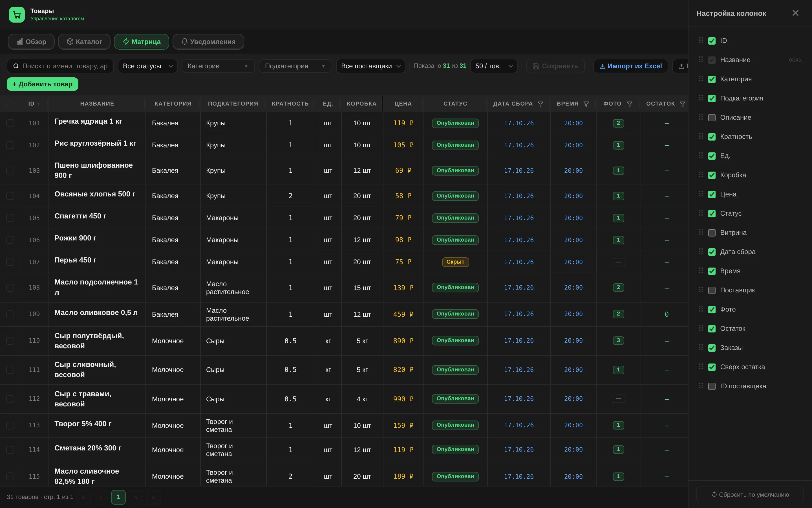This screenshot has width=812, height=508.
Task: Click the product search input field
Action: pos(60,66)
